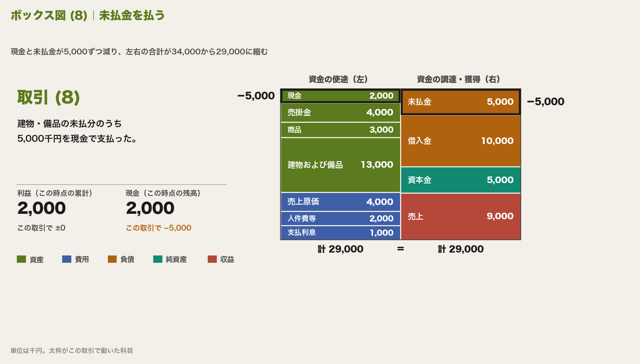This screenshot has height=364, width=640.
Task: Click the equals sign between totals
Action: [x=400, y=249]
